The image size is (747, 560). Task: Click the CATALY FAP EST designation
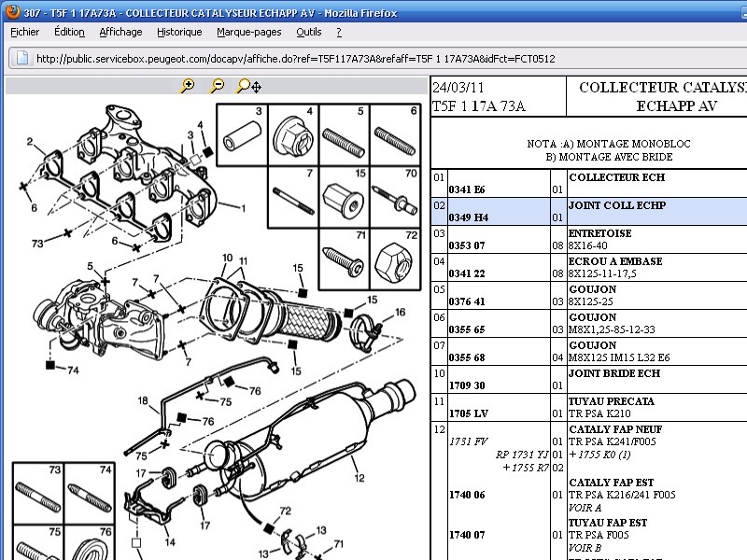[612, 483]
